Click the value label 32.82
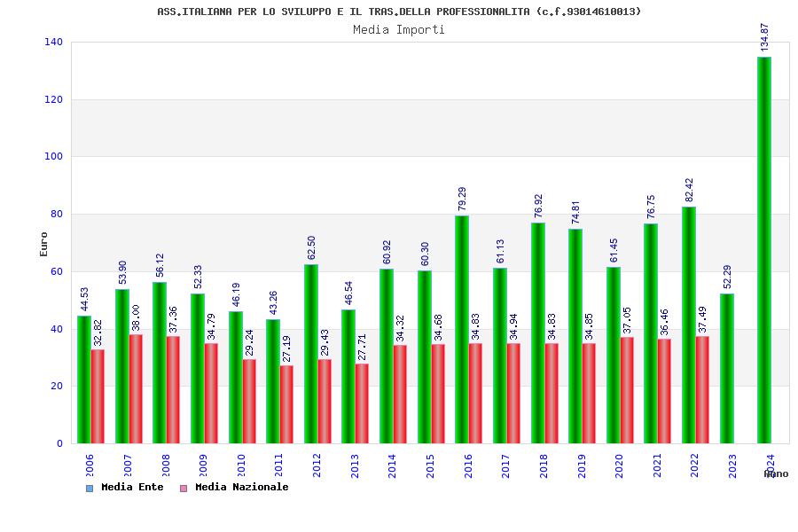Viewport: 798px width, 532px height. pyautogui.click(x=98, y=332)
